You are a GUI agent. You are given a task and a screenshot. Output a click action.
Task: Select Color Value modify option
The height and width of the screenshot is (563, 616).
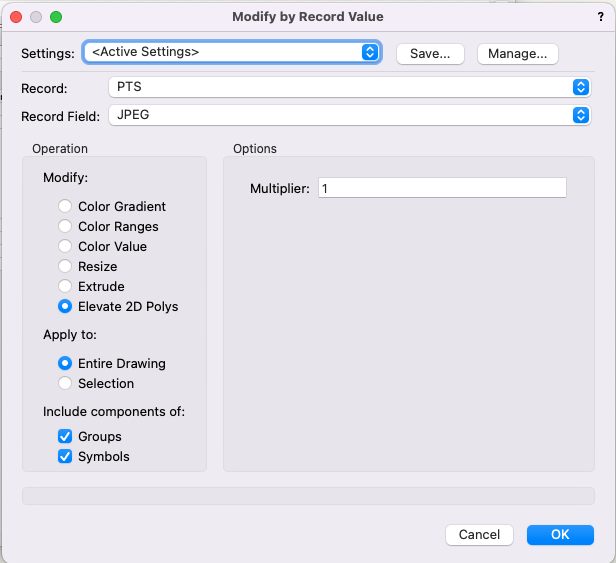coord(65,246)
